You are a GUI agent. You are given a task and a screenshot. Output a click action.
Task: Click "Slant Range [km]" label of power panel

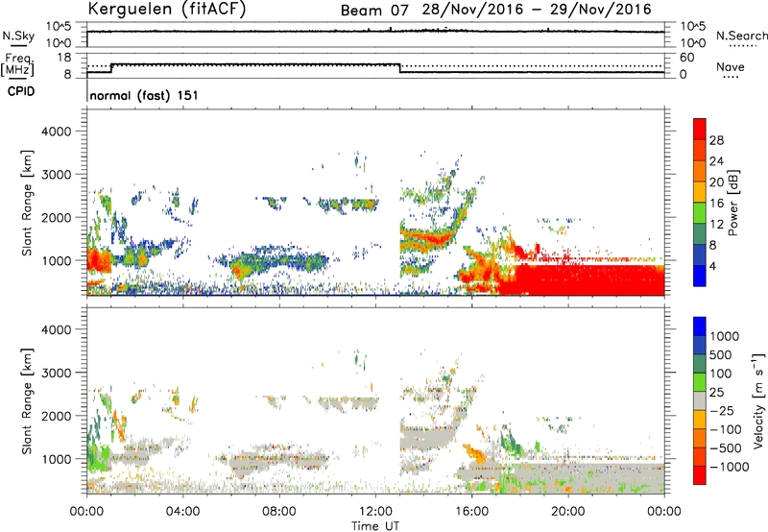coord(27,203)
